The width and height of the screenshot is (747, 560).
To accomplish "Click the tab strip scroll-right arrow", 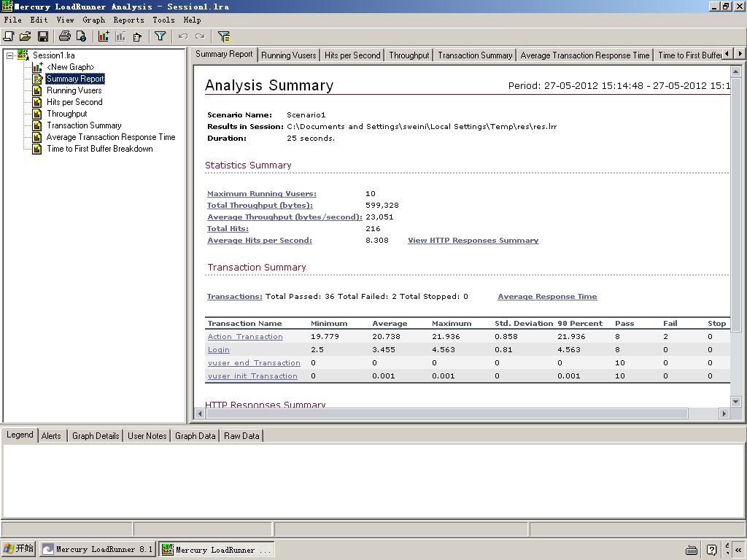I will (740, 54).
